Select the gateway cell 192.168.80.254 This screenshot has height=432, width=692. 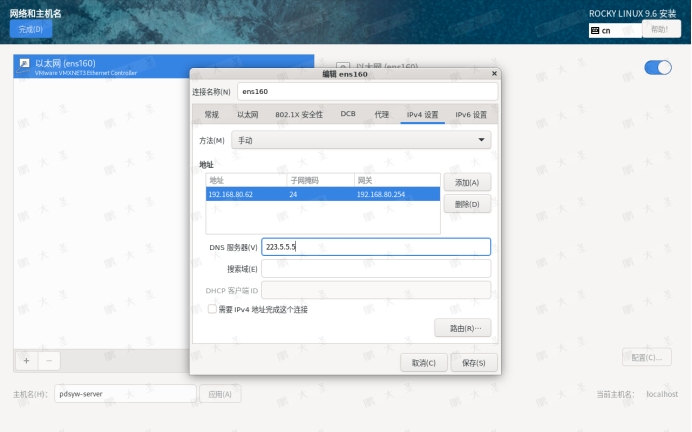click(397, 194)
